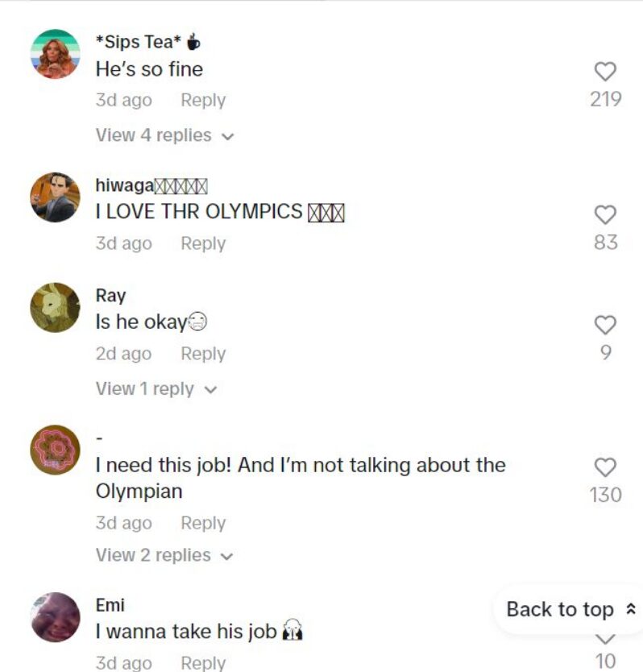Like the "I need this job" comment

pyautogui.click(x=605, y=467)
